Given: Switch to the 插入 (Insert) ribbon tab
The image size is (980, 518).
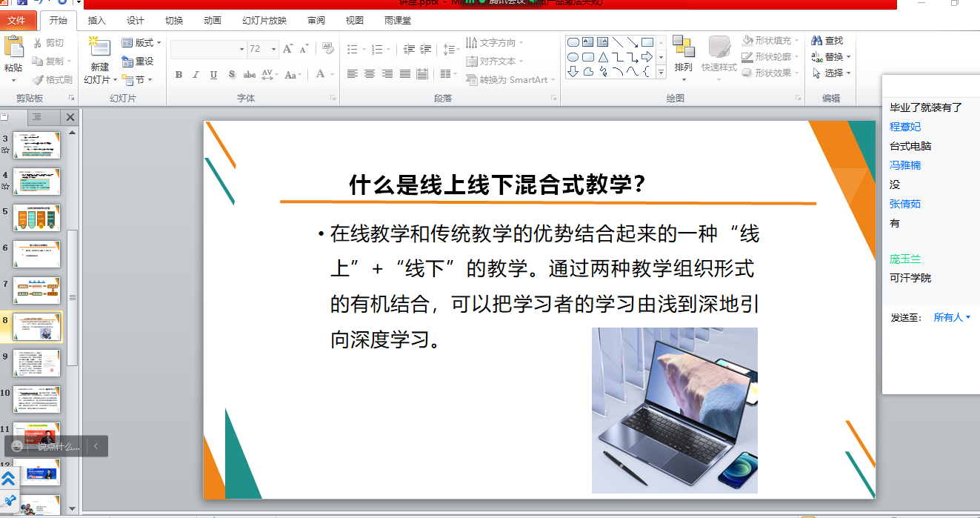Looking at the screenshot, I should 96,21.
